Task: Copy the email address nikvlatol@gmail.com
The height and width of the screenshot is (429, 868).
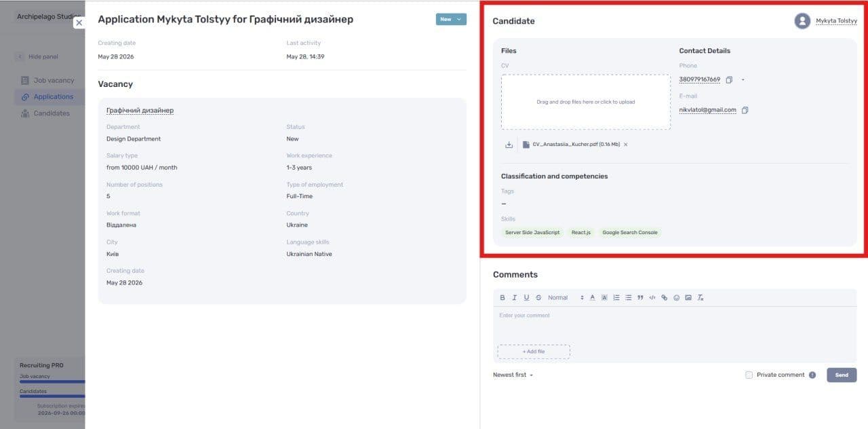Action: pyautogui.click(x=745, y=110)
